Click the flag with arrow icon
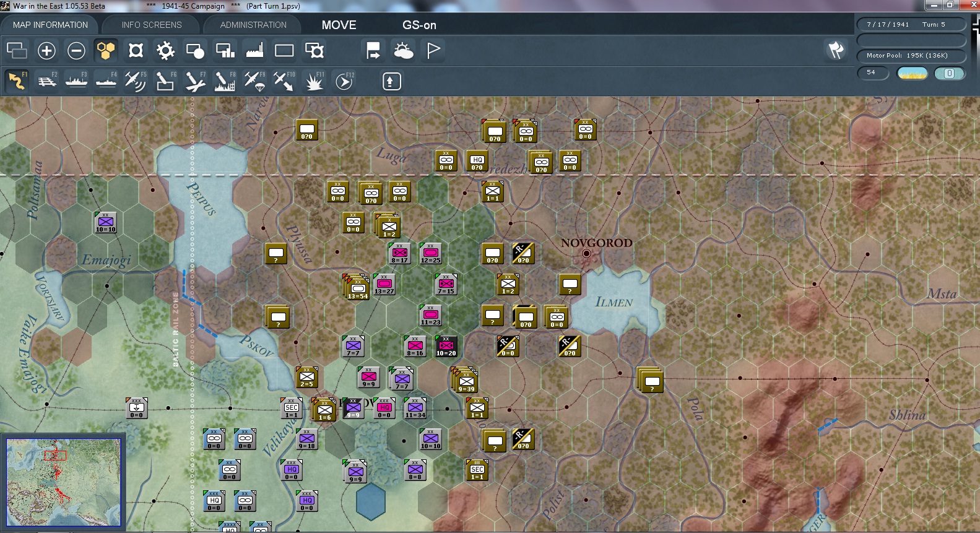980x533 pixels. [373, 50]
